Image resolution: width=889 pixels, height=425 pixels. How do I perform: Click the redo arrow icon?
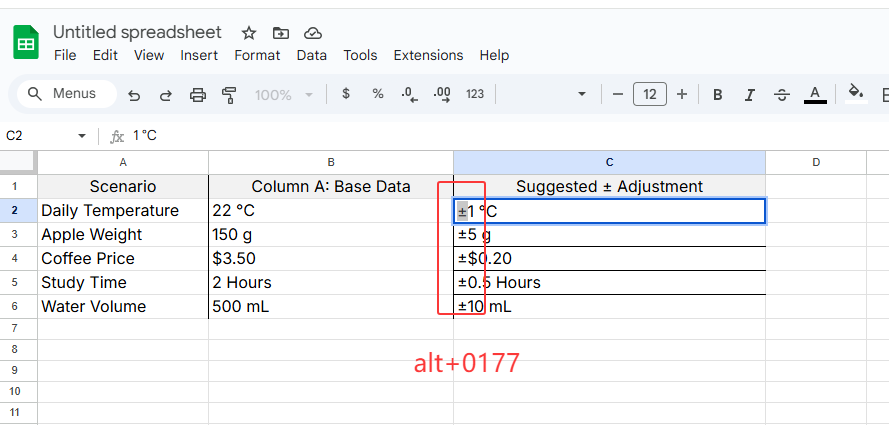click(166, 95)
